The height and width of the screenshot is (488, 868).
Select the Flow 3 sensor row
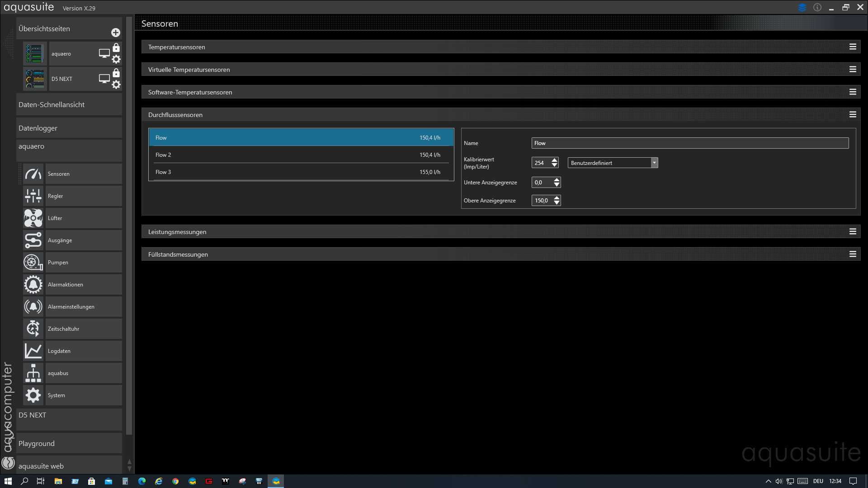(x=301, y=172)
